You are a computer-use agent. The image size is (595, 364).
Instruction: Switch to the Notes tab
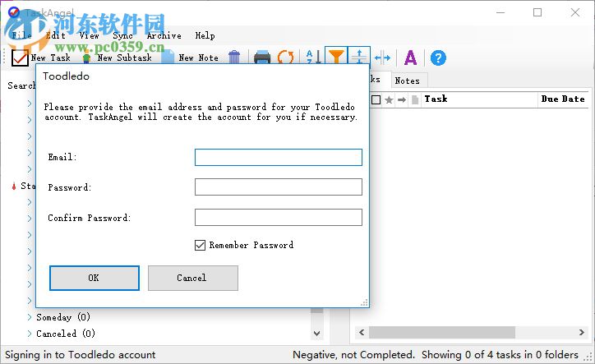coord(407,81)
